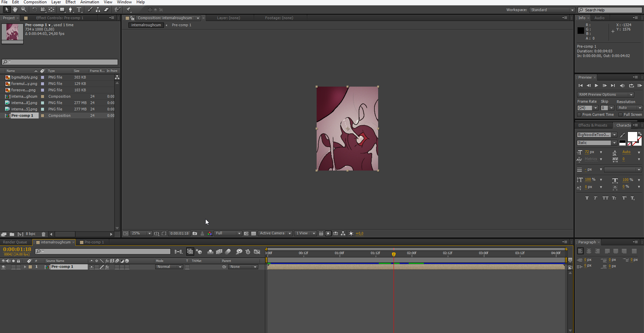Create a new folder in Project panel
The image size is (644, 333).
12,234
